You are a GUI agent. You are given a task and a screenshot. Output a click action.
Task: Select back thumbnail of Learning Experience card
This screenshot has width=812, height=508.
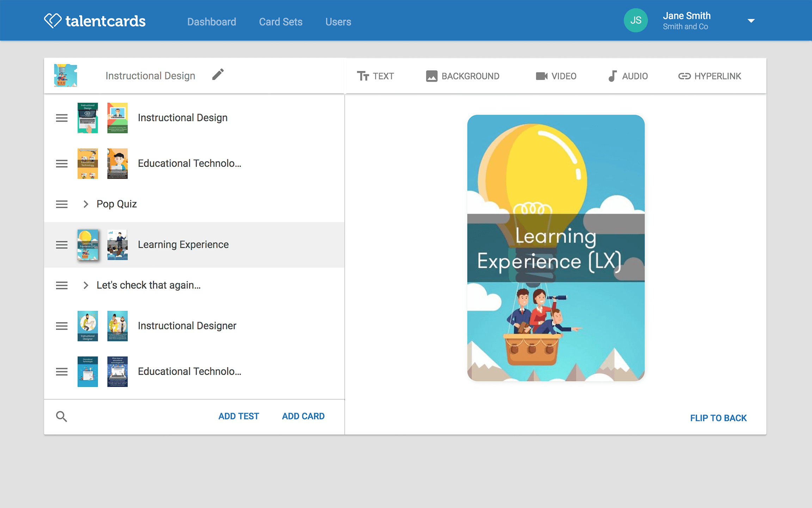pyautogui.click(x=117, y=245)
